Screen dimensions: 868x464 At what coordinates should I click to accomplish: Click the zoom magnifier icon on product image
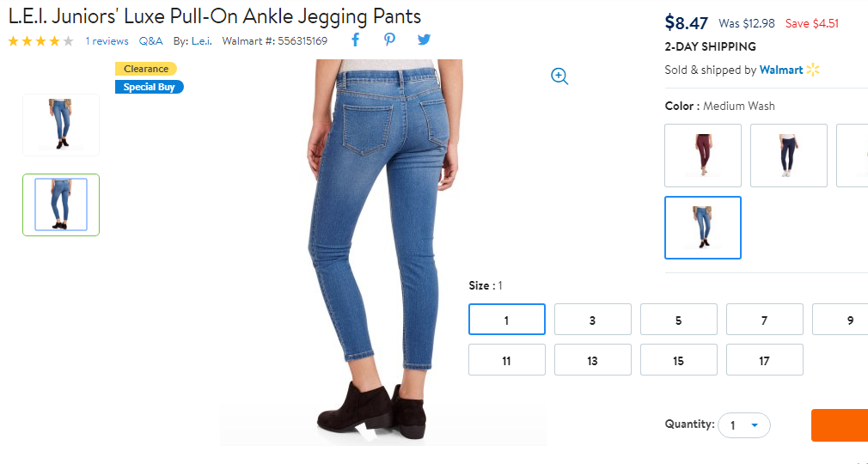(559, 76)
